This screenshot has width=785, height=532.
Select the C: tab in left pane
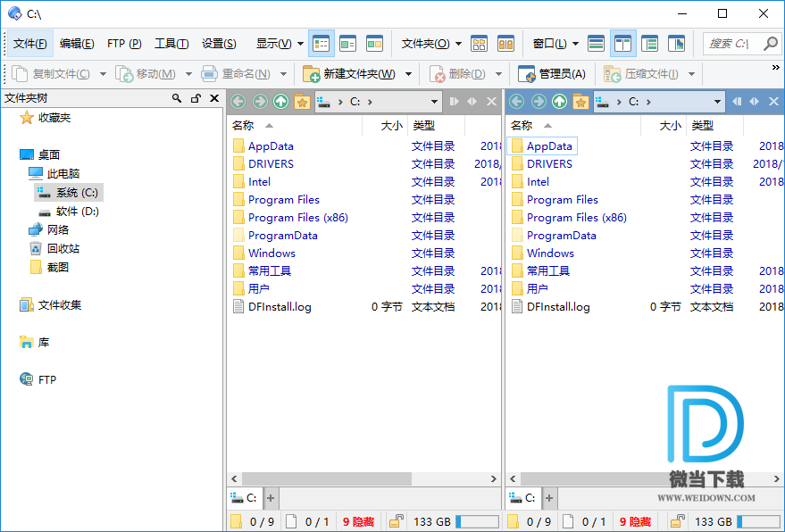(245, 498)
